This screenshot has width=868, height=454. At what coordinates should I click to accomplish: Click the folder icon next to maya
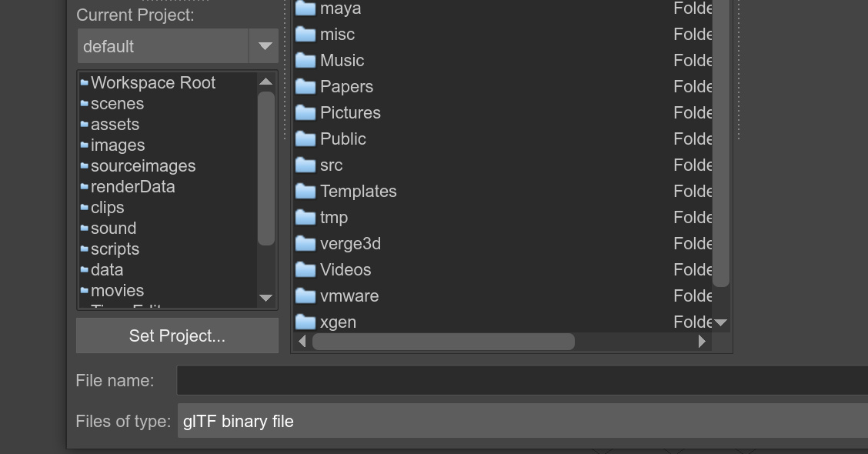click(305, 8)
